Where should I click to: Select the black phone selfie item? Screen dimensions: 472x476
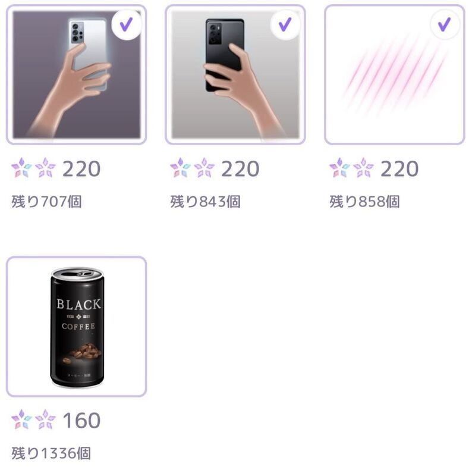tap(235, 75)
